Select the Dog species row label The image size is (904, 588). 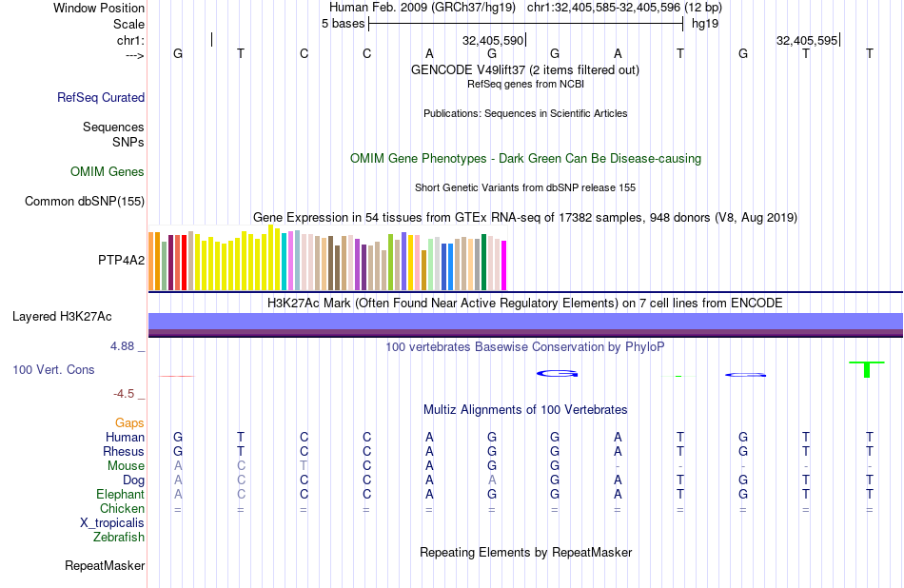pyautogui.click(x=134, y=480)
